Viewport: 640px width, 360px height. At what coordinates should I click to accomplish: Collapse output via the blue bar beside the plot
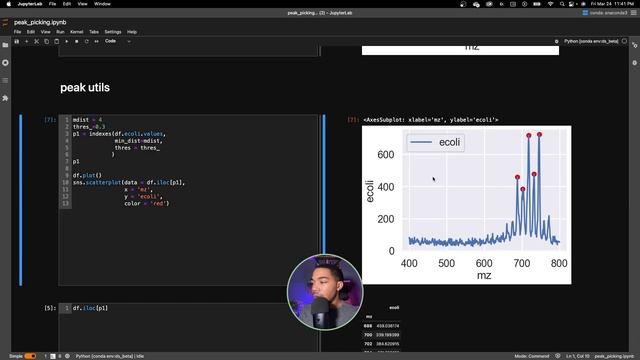point(324,184)
